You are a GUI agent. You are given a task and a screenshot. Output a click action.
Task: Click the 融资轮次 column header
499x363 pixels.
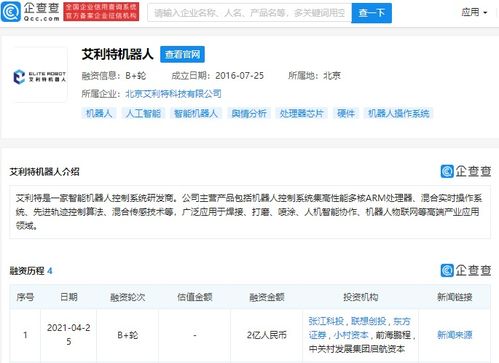click(x=128, y=297)
